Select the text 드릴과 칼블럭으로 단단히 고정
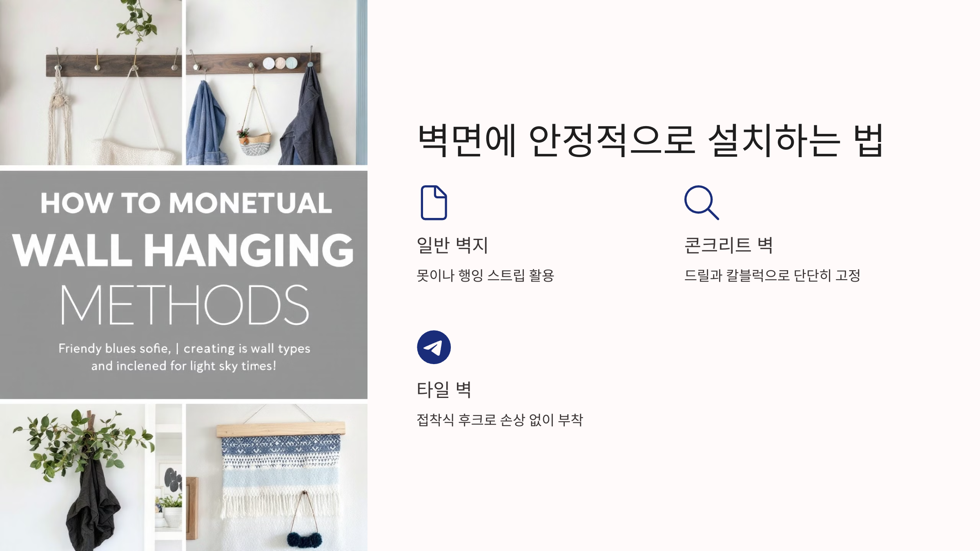This screenshot has width=980, height=551. (773, 275)
